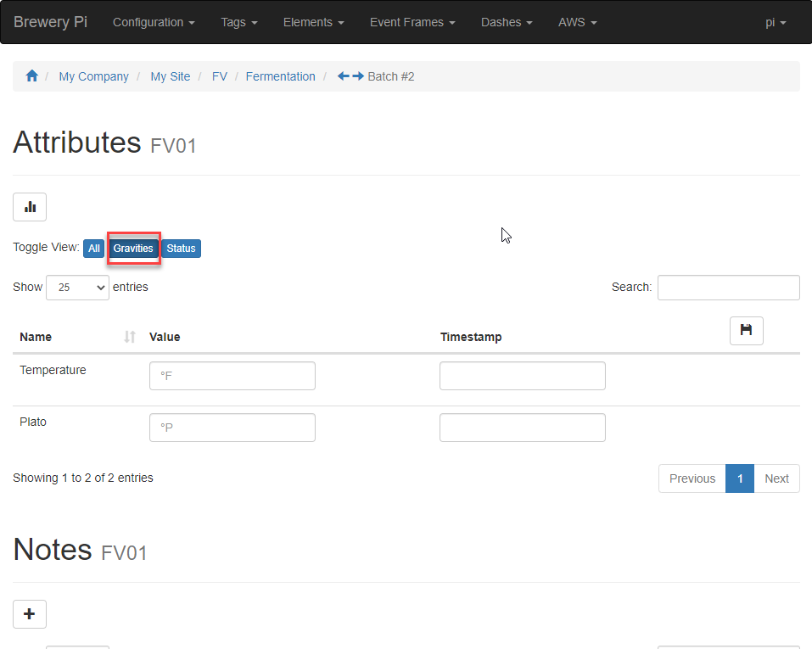
Task: Toggle view to Gravities
Action: (133, 249)
